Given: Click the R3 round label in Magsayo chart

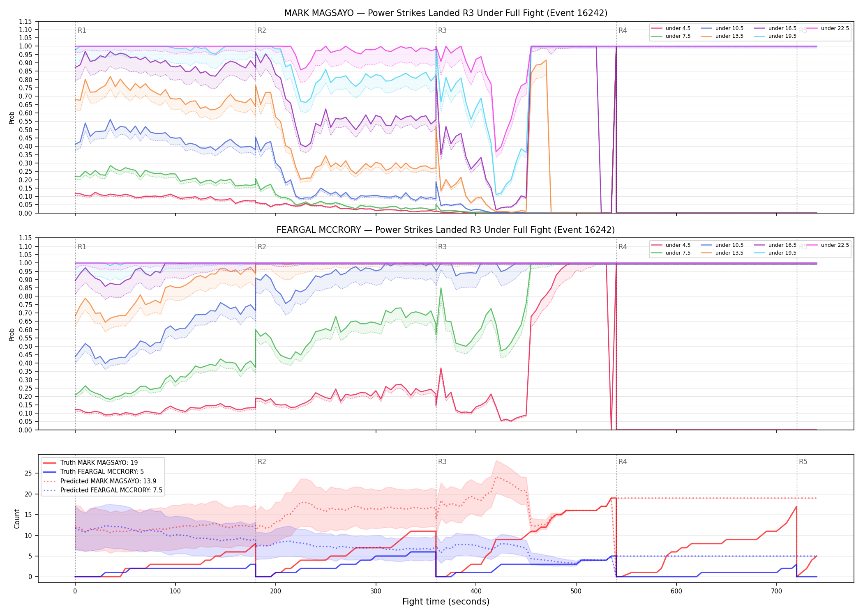Looking at the screenshot, I should (x=442, y=30).
